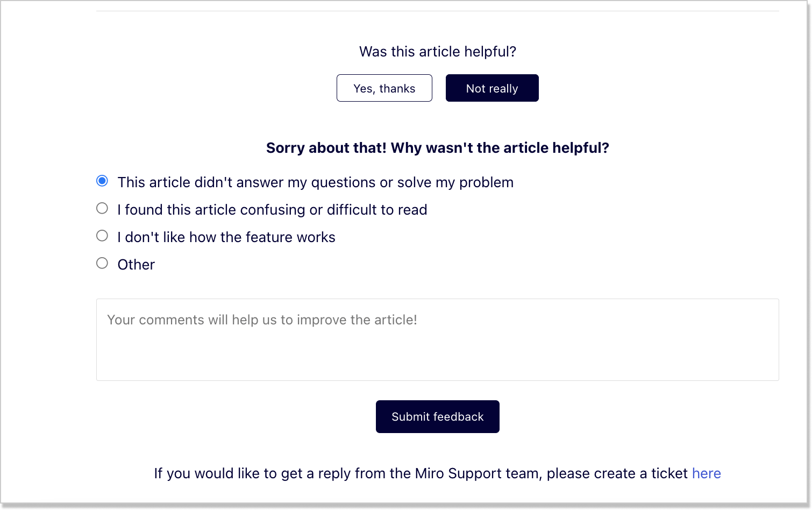
Task: Select the "Other" radio circle
Action: pyautogui.click(x=102, y=263)
